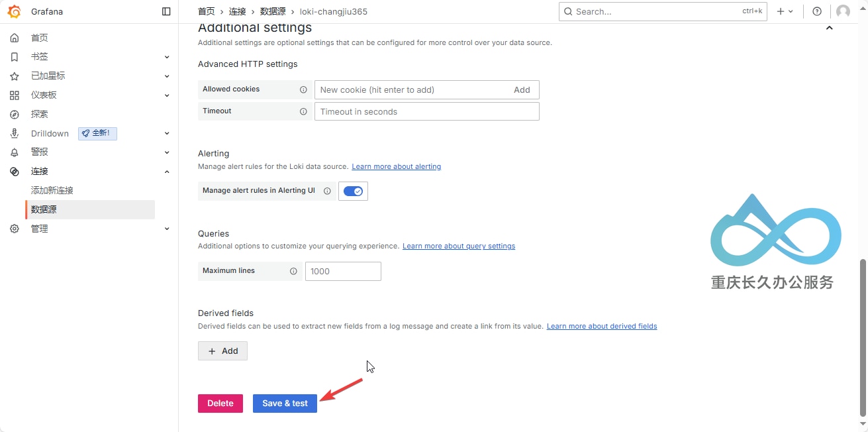Click the explore compass icon in sidebar

(x=15, y=115)
